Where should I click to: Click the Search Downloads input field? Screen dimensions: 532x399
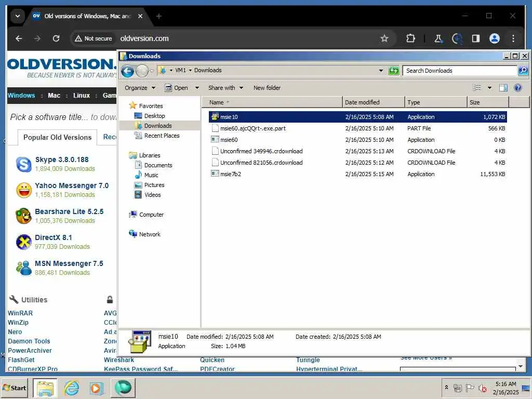tap(460, 71)
